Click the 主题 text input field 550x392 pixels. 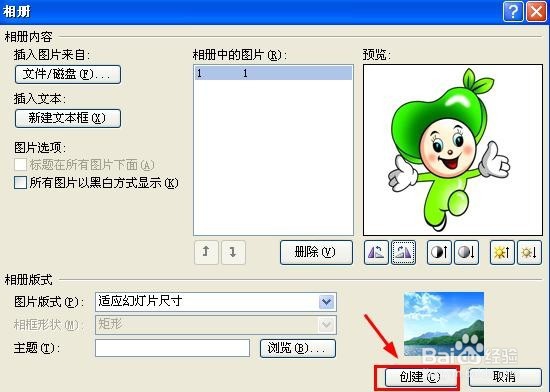(172, 348)
